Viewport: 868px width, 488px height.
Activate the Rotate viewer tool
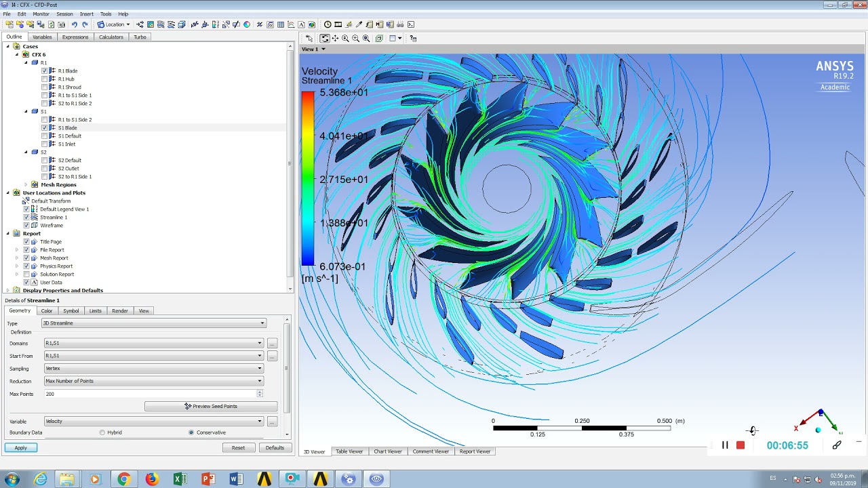pyautogui.click(x=325, y=38)
